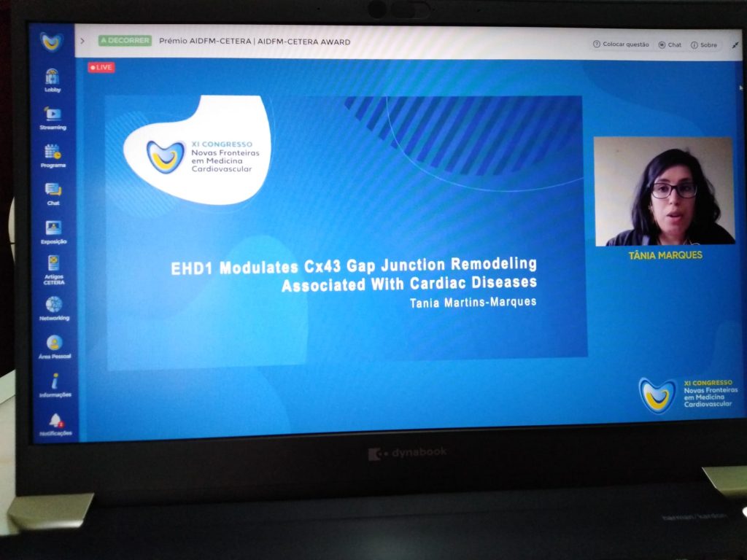Select the Tânia Marques speaker video

tap(664, 191)
